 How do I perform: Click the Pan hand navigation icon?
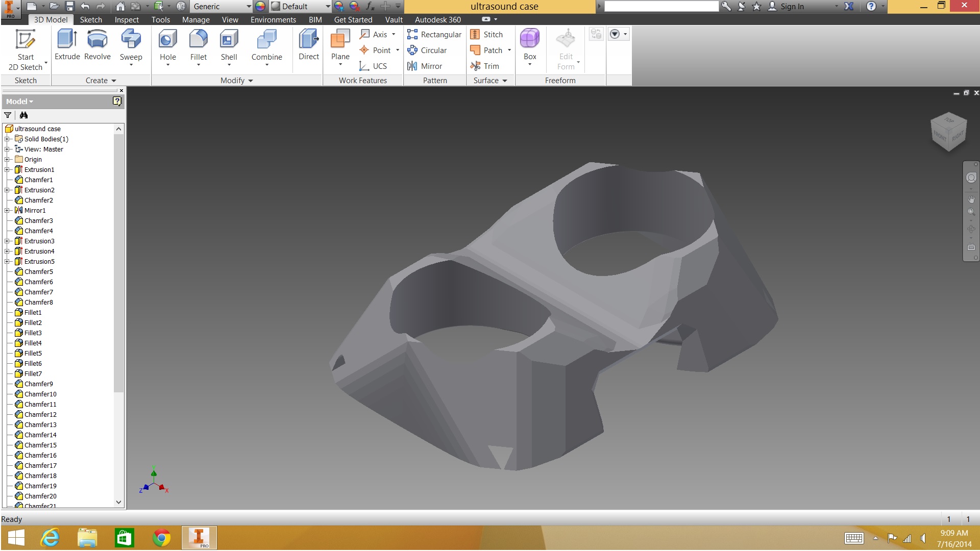(971, 199)
